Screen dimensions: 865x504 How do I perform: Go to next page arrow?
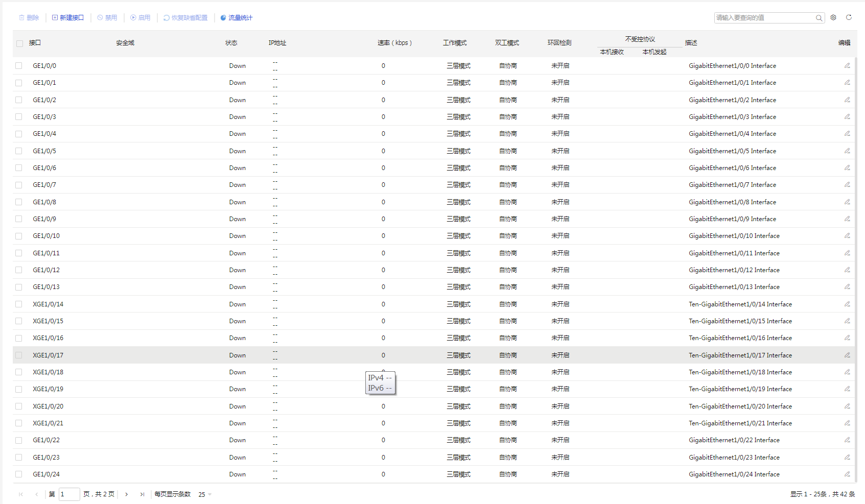[127, 494]
